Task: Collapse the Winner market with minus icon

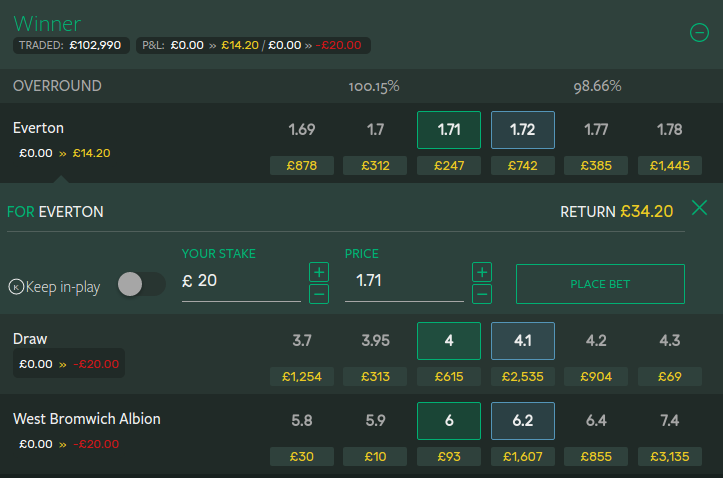Action: click(x=699, y=32)
